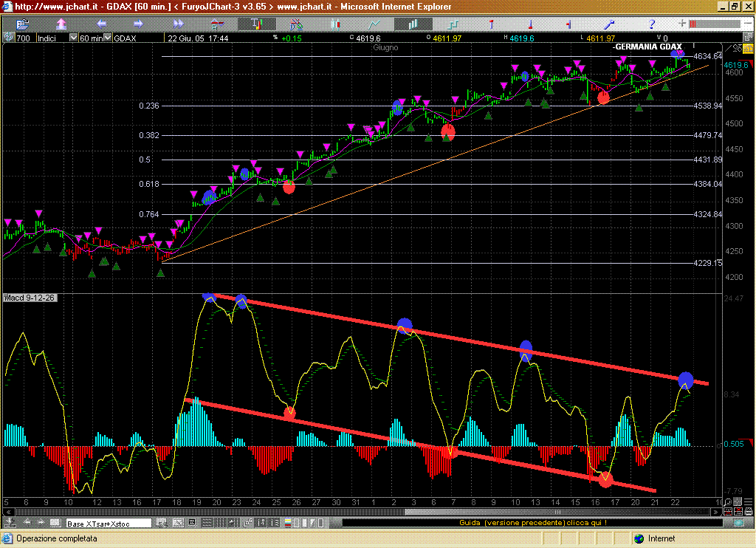Click the open file folder icon
This screenshot has height=548, width=756.
(x=21, y=24)
